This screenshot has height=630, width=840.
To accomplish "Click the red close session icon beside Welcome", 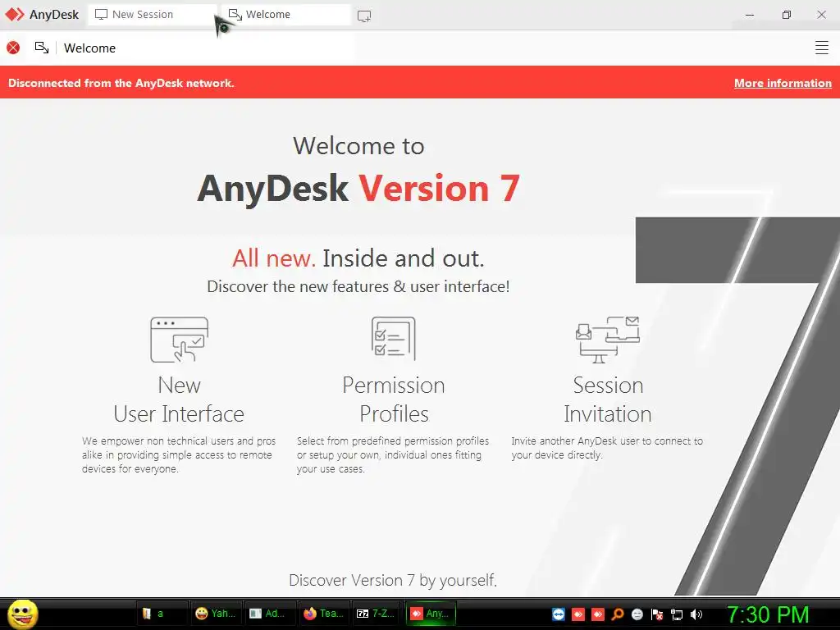I will pyautogui.click(x=13, y=48).
